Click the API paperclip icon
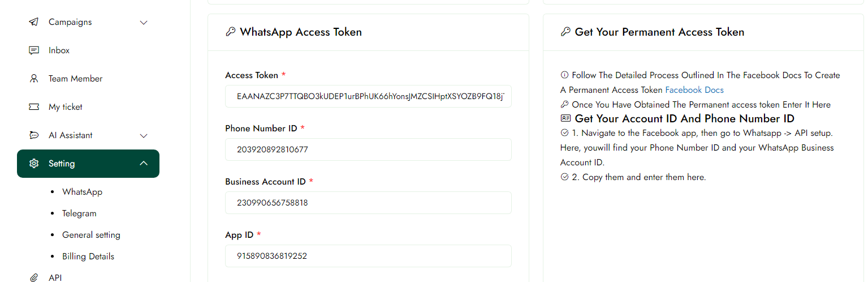 (x=34, y=277)
